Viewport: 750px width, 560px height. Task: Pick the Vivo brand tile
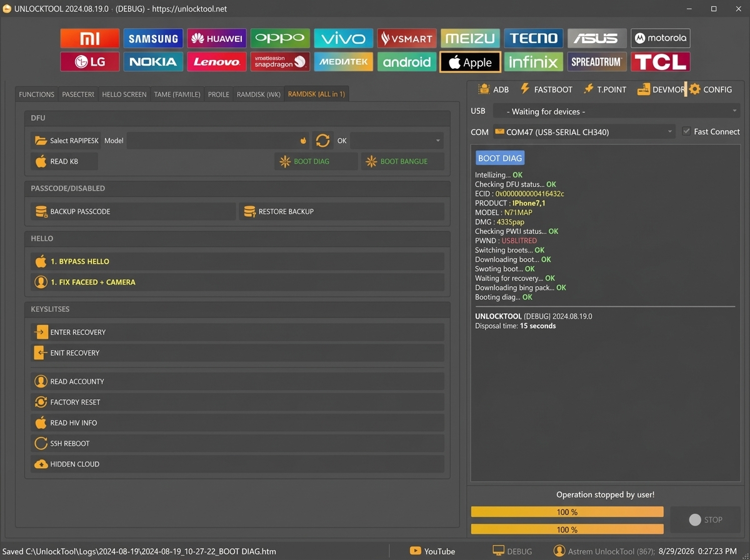tap(343, 38)
